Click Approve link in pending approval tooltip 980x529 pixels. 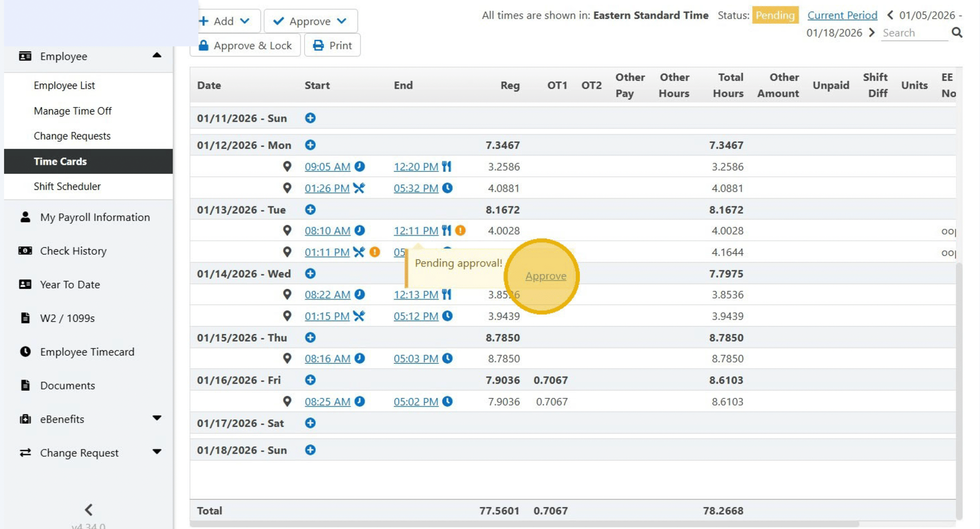[x=546, y=276]
